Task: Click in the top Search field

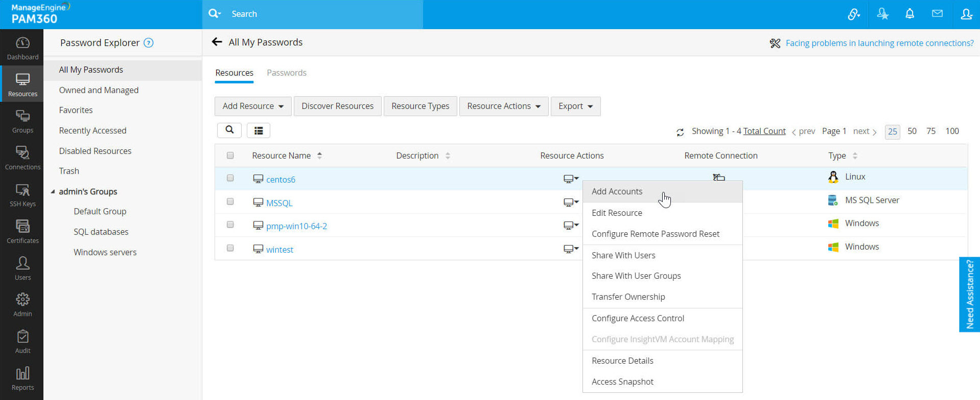Action: (322, 14)
